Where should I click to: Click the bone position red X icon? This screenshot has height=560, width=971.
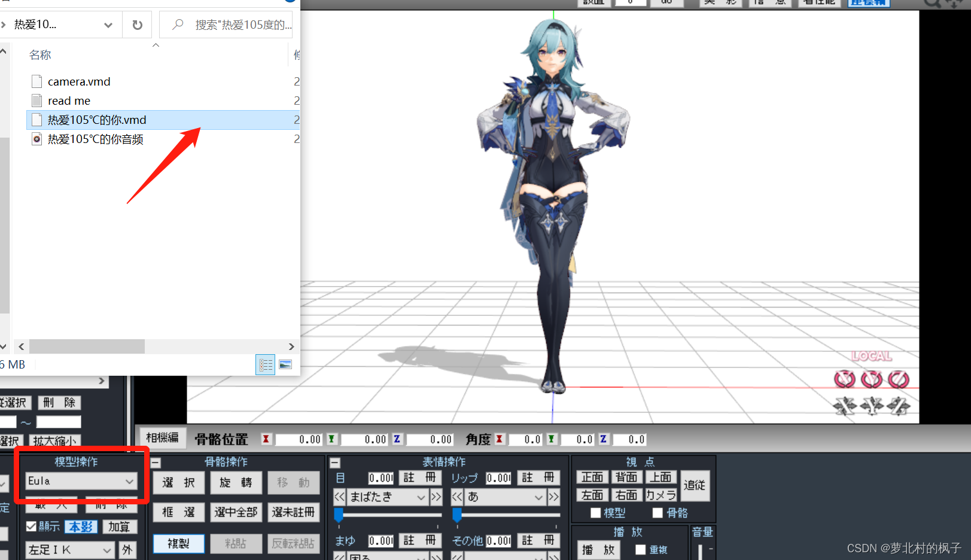266,439
